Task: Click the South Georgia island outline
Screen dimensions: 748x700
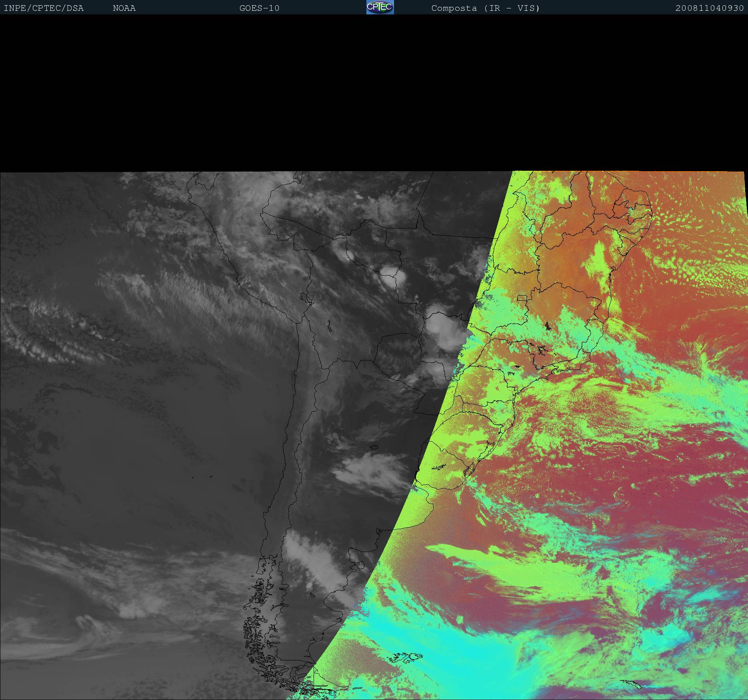Action: tap(632, 684)
